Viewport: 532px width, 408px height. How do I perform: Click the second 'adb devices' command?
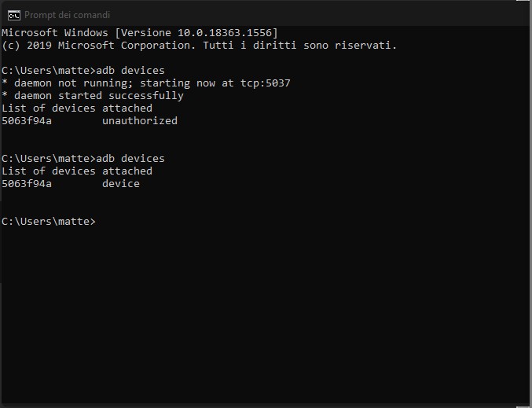click(x=130, y=158)
